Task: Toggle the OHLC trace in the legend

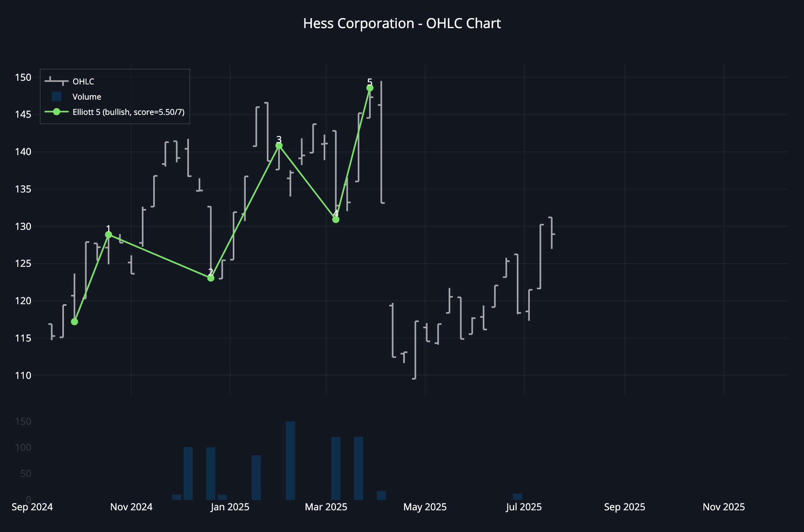Action: 83,82
